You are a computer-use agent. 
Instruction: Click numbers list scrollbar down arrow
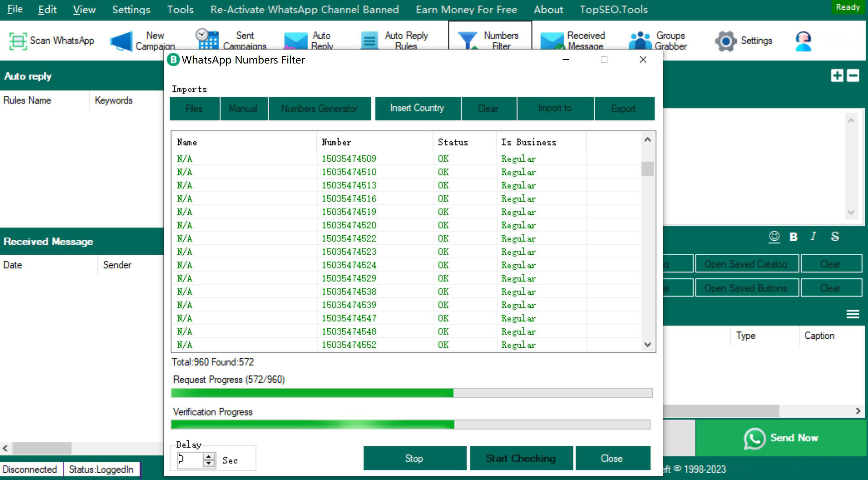pos(647,345)
